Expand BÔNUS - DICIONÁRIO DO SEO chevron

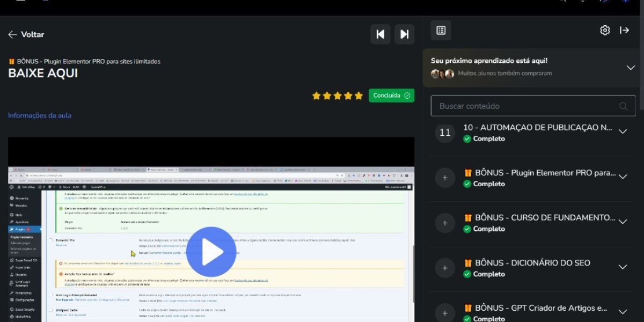click(x=623, y=267)
